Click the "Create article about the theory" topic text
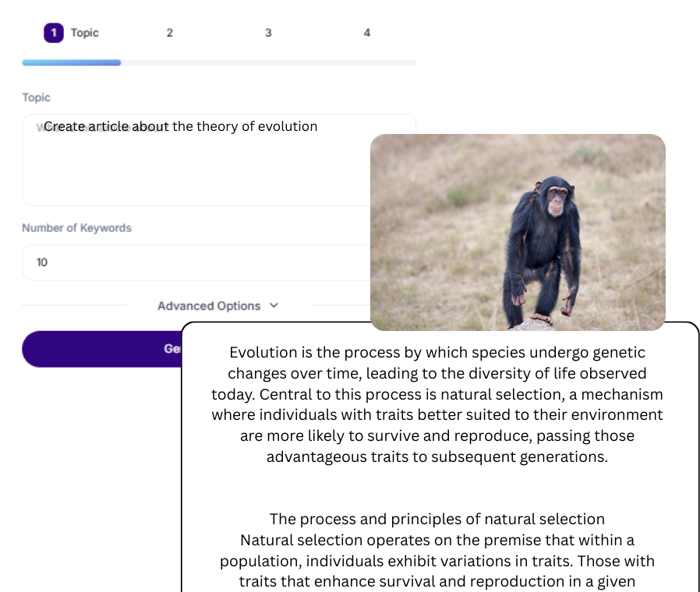Screen dimensions: 700x592 [x=180, y=126]
